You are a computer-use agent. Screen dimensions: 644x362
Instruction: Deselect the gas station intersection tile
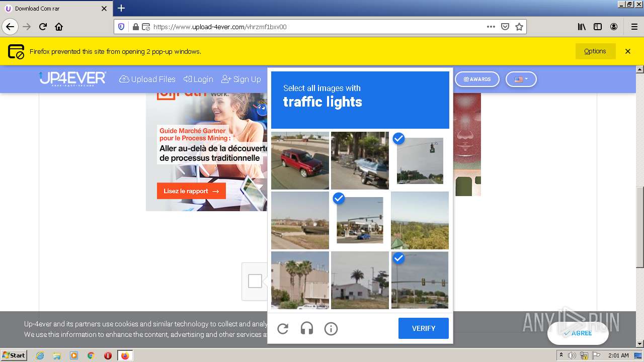click(360, 220)
